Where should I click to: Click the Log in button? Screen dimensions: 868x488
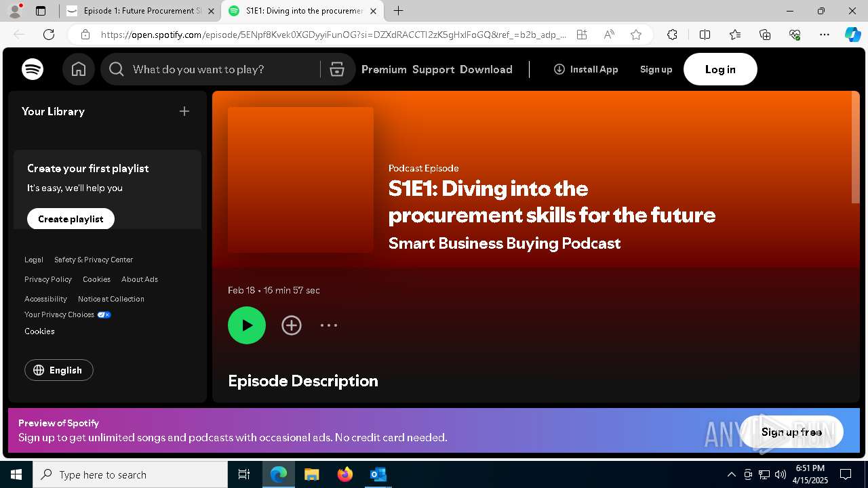[720, 69]
